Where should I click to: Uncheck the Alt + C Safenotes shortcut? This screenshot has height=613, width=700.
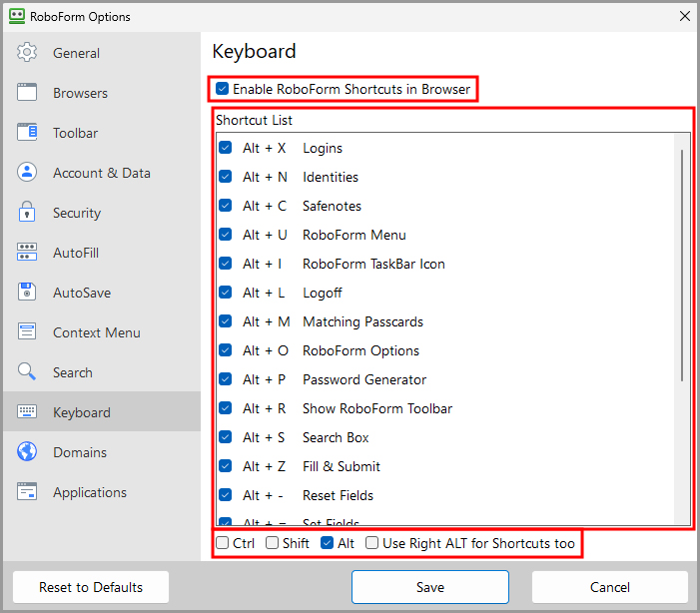[225, 206]
